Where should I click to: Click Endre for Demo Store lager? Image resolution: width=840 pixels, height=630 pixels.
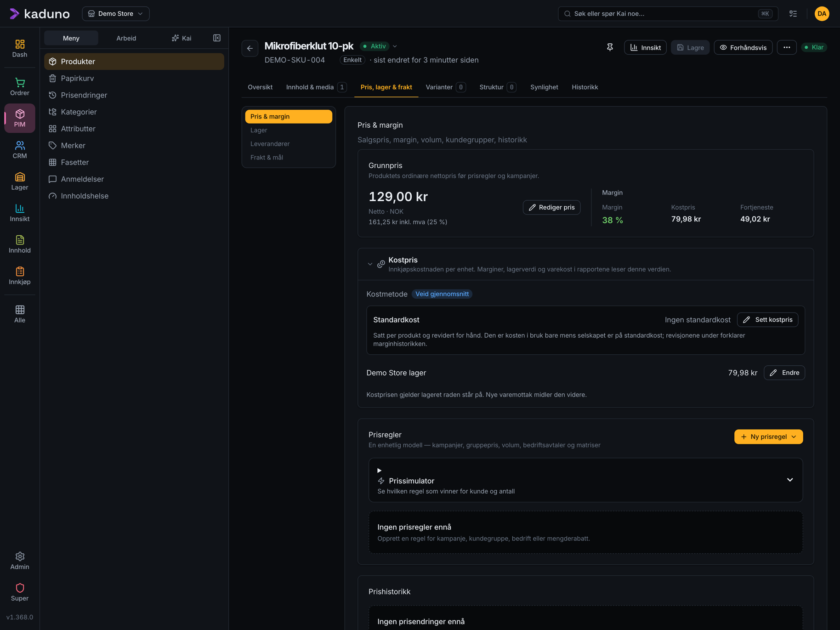coord(784,373)
